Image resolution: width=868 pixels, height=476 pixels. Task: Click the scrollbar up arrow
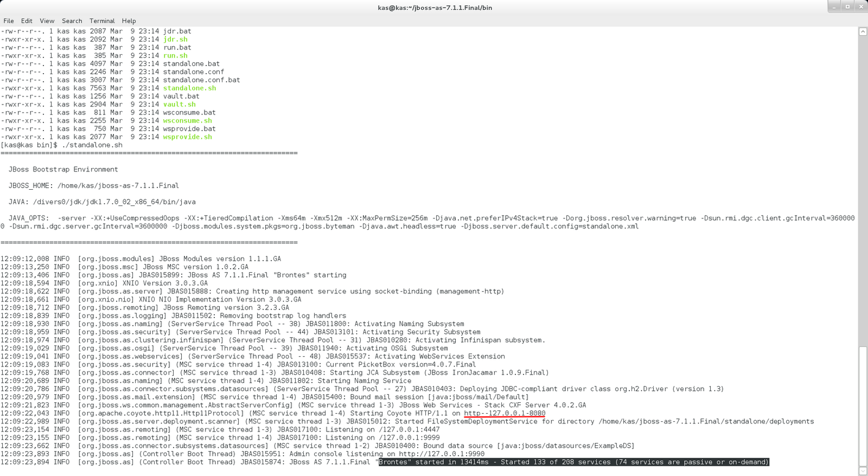point(863,31)
